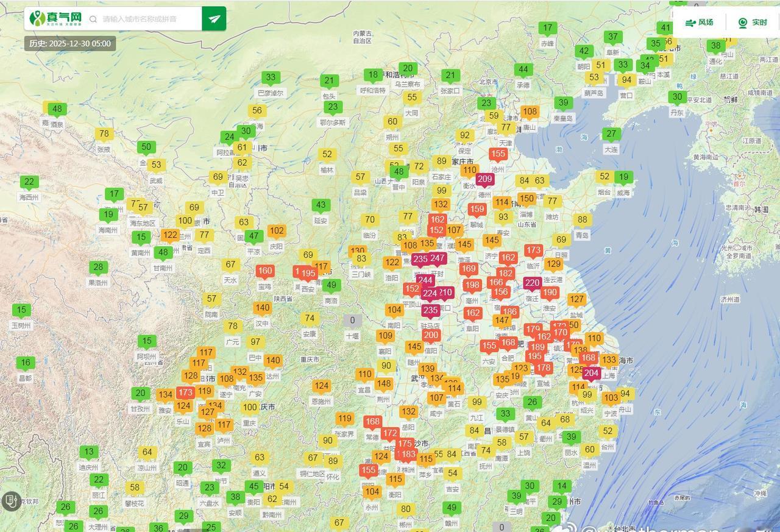Select the orange 127 marker above 盐城
Image resolution: width=780 pixels, height=532 pixels.
click(x=576, y=299)
